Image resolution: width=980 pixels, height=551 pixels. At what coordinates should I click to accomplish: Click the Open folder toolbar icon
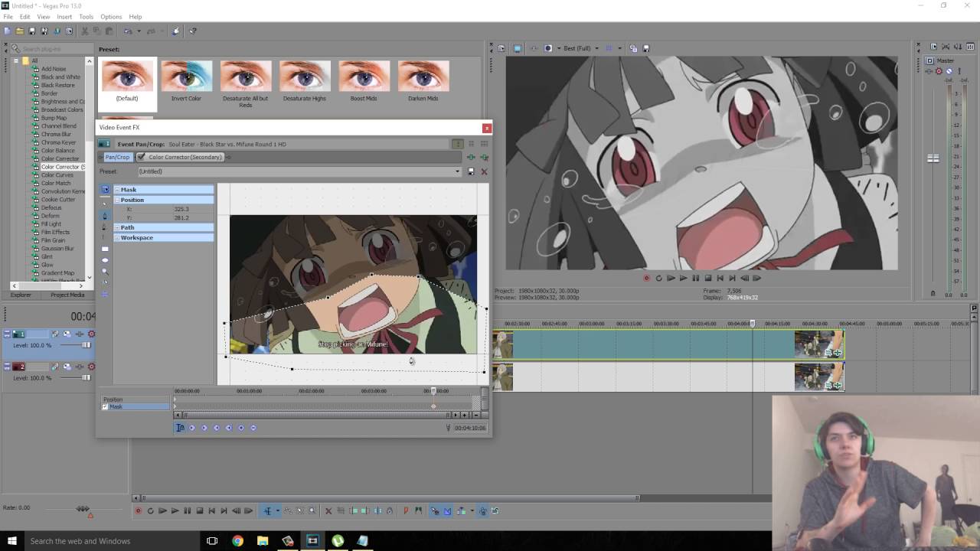click(20, 31)
